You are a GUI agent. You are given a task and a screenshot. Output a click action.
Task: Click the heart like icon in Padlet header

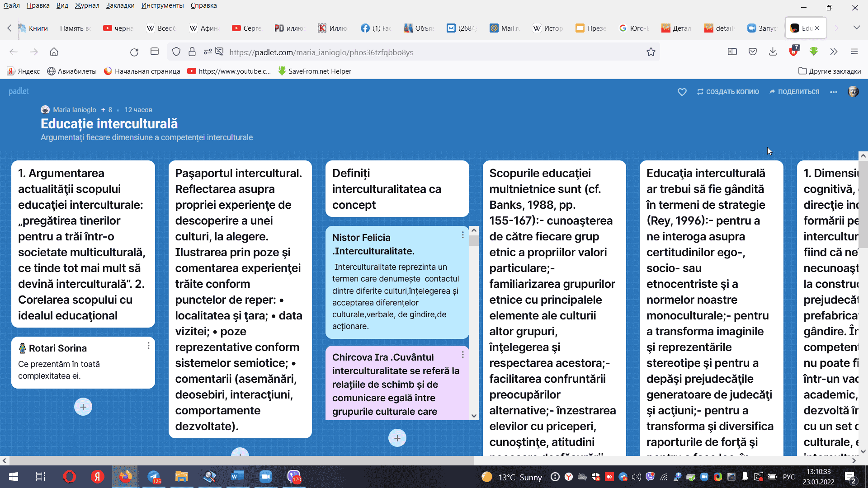click(682, 92)
